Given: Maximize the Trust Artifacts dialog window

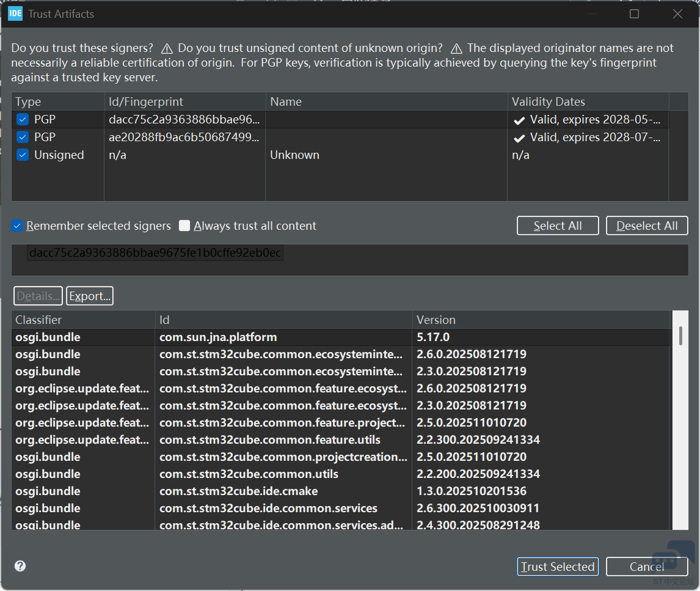Looking at the screenshot, I should click(634, 13).
